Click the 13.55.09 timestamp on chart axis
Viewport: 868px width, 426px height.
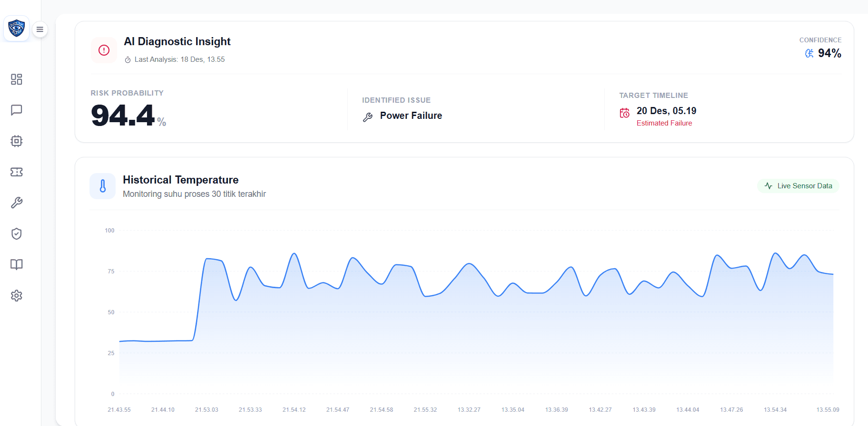coord(828,410)
